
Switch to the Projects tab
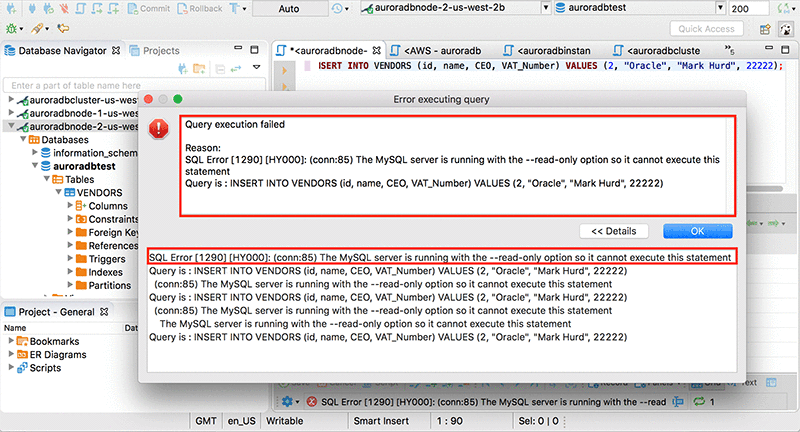(x=155, y=50)
